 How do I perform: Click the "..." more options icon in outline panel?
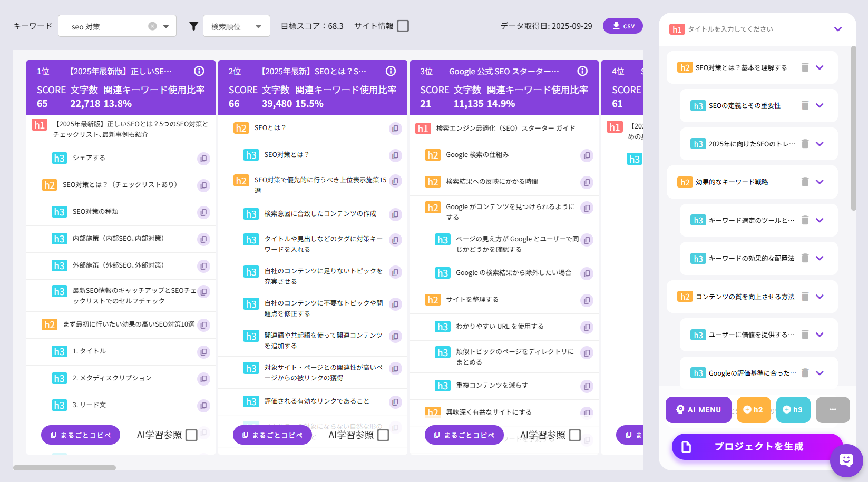pos(833,409)
